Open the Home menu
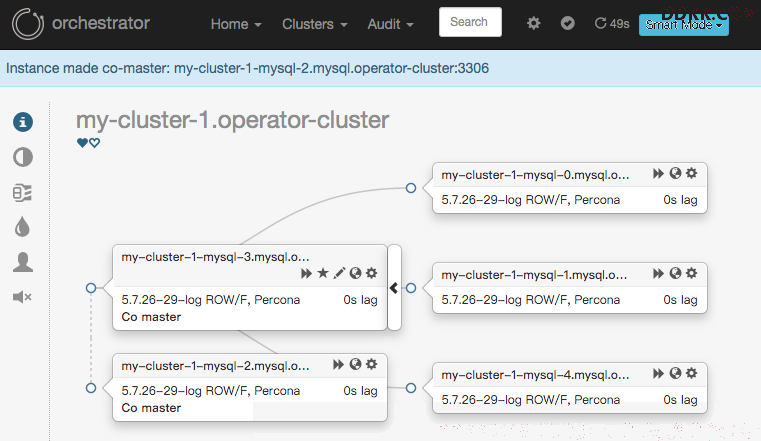This screenshot has height=441, width=761. click(236, 24)
